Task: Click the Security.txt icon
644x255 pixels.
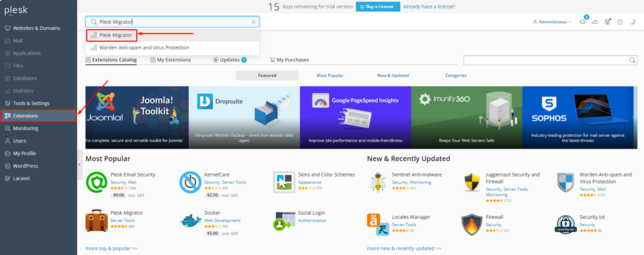Action: click(565, 224)
